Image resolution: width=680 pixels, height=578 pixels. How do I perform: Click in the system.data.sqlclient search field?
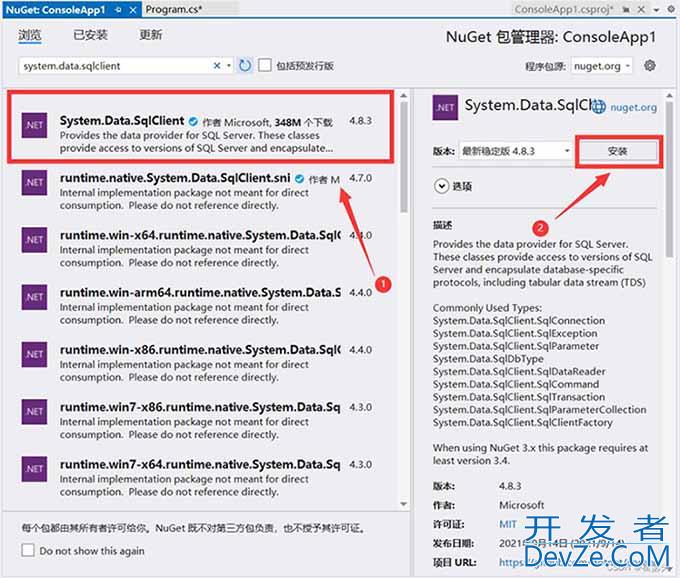coord(115,66)
